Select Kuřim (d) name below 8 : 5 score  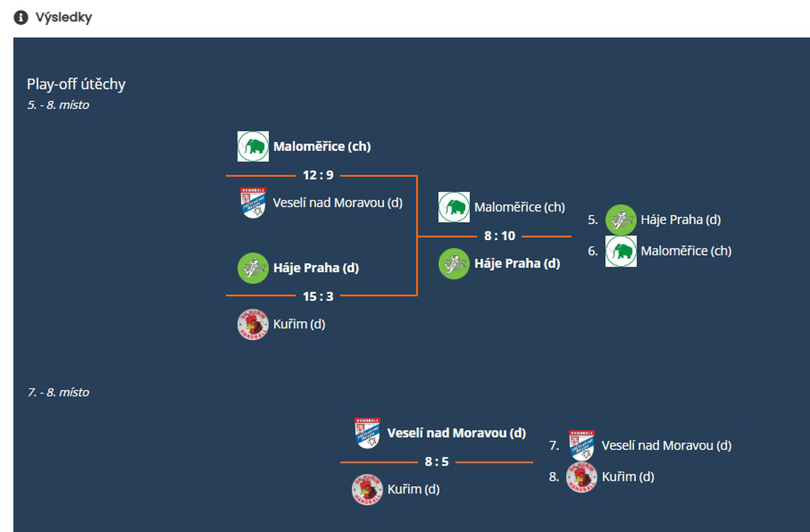coord(413,489)
